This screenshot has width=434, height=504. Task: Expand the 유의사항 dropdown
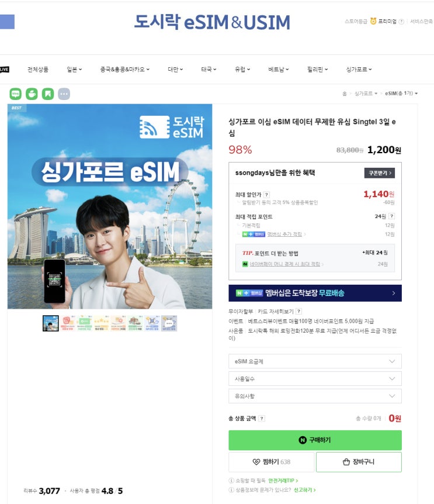315,396
